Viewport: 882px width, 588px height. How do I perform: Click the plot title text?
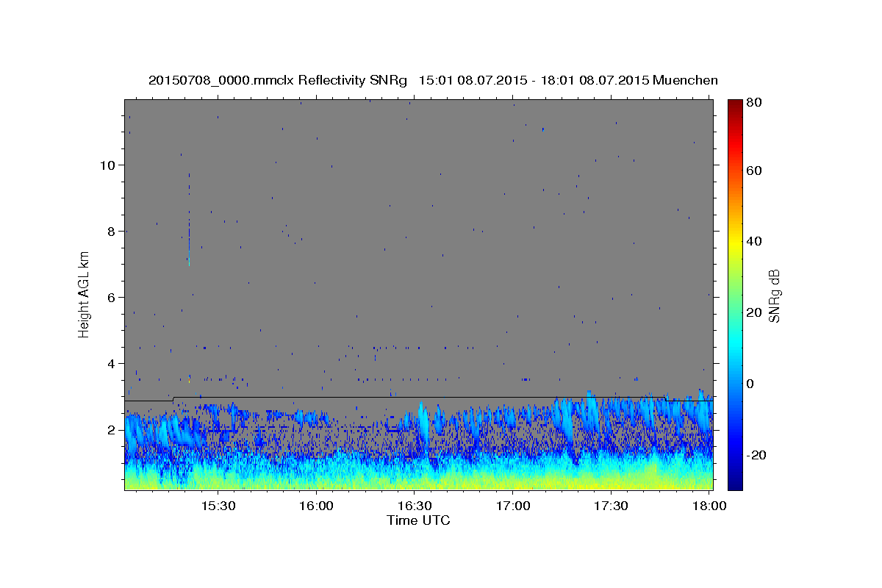pos(433,80)
